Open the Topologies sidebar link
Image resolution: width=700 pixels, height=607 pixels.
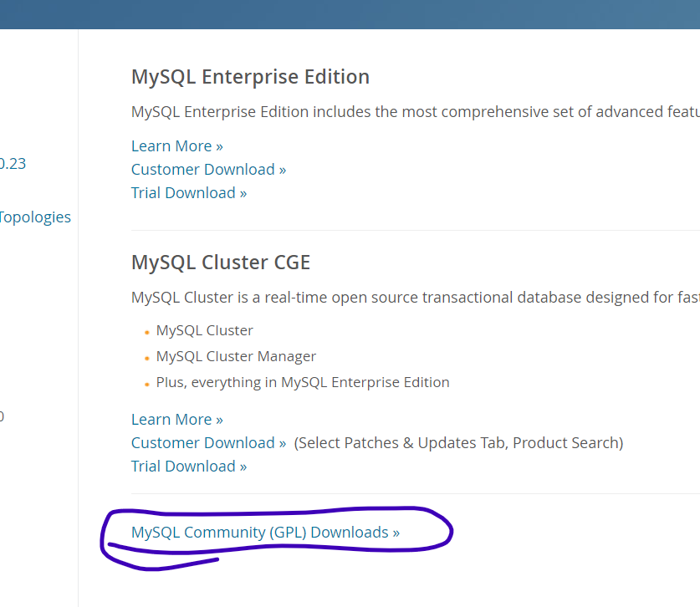[35, 217]
